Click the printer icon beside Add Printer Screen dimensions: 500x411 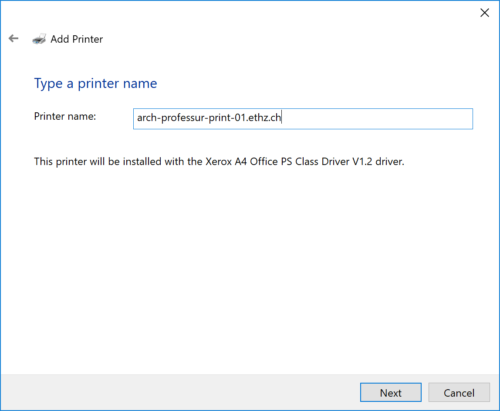click(x=39, y=39)
